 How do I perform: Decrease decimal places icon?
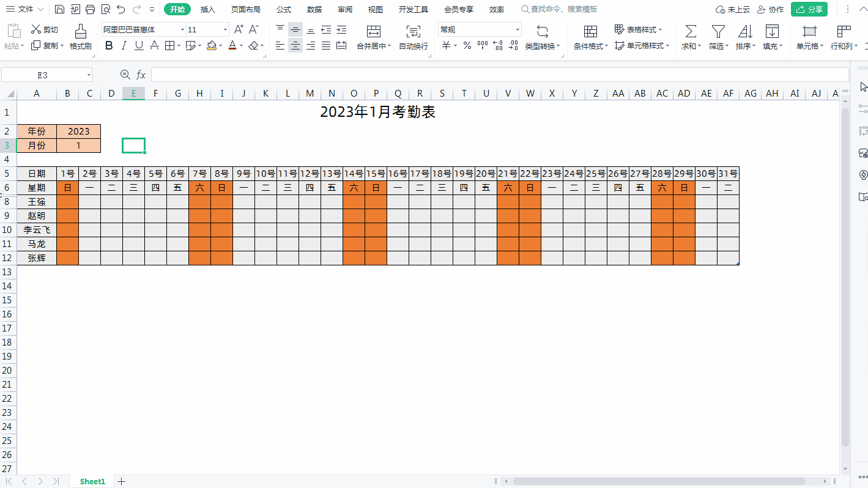[513, 45]
